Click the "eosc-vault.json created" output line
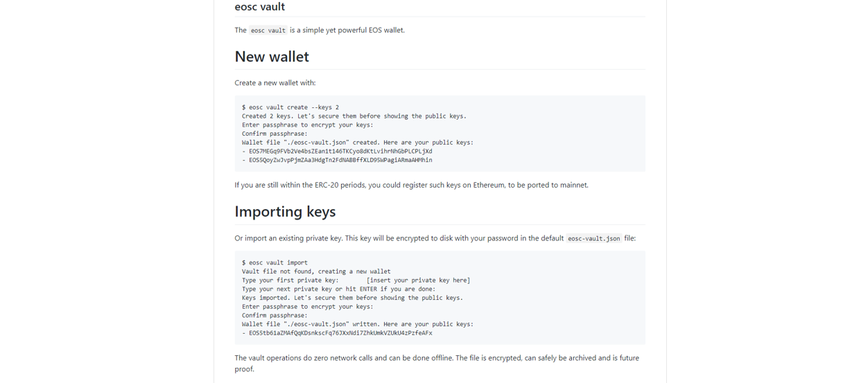Image resolution: width=868 pixels, height=383 pixels. point(358,143)
